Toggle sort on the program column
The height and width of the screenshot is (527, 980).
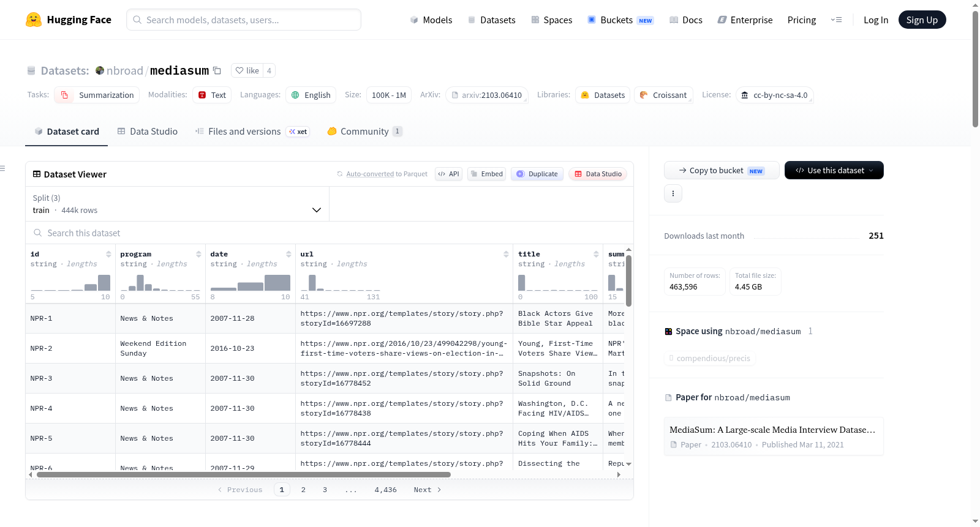click(x=198, y=254)
